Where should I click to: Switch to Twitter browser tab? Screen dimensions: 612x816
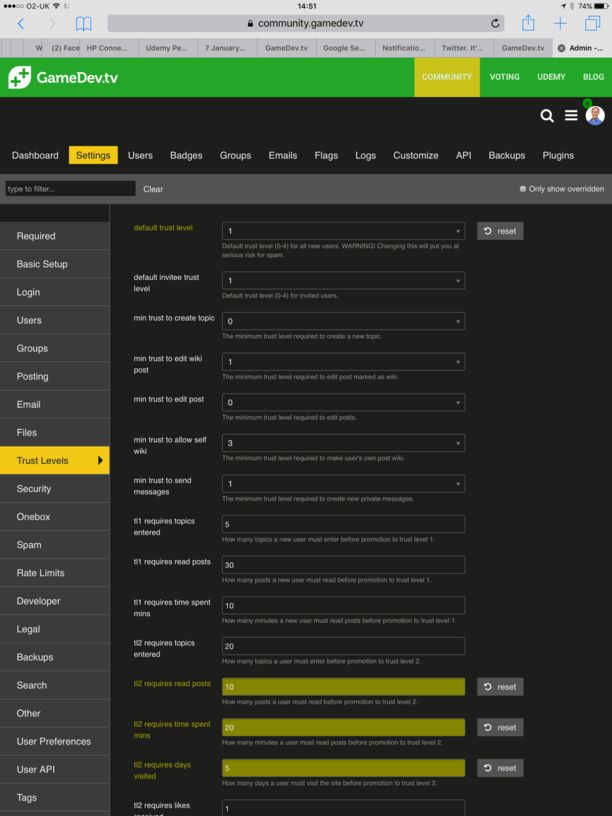[x=464, y=48]
